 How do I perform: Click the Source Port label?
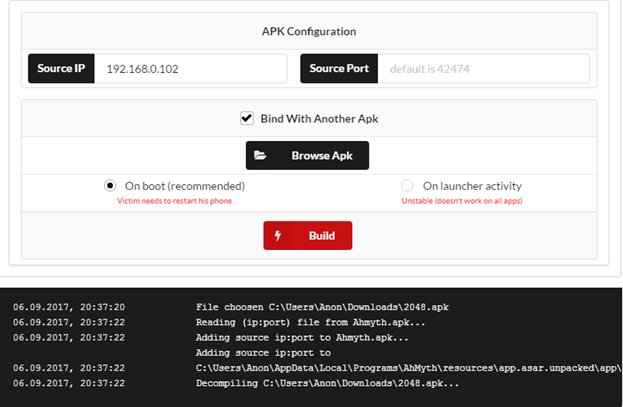[339, 69]
